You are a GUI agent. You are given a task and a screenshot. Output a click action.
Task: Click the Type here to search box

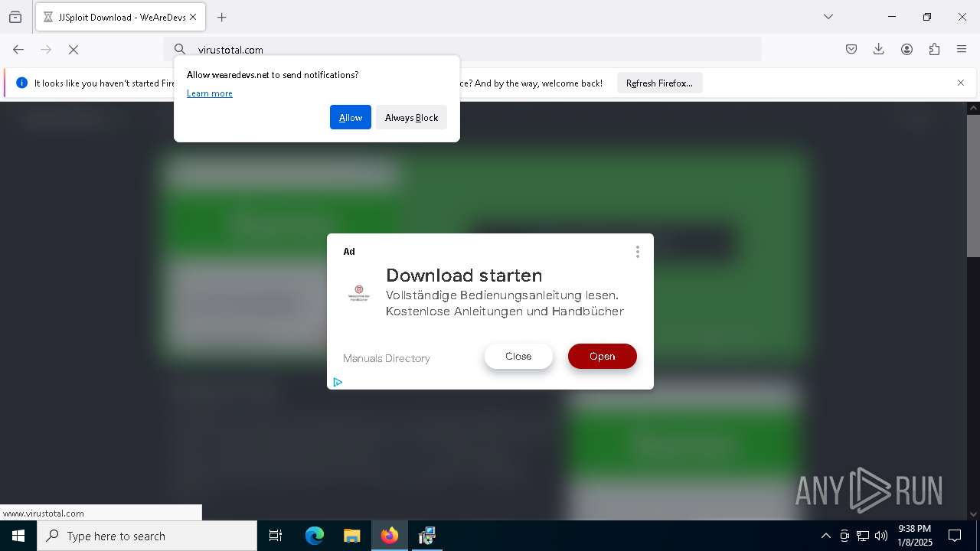[147, 536]
